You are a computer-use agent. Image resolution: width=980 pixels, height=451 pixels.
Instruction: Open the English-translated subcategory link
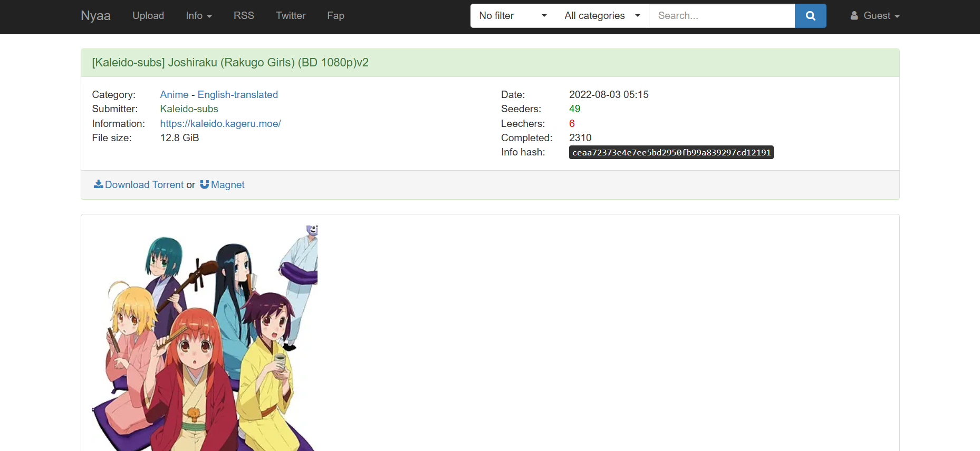237,95
